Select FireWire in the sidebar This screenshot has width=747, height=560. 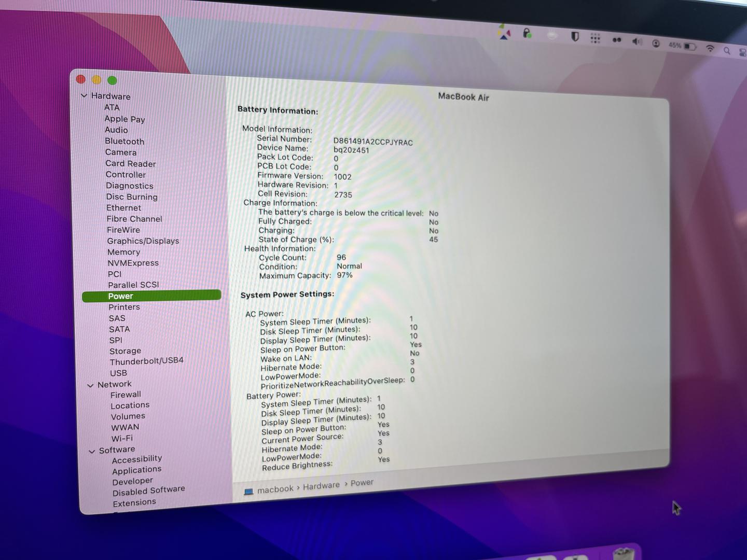(123, 230)
